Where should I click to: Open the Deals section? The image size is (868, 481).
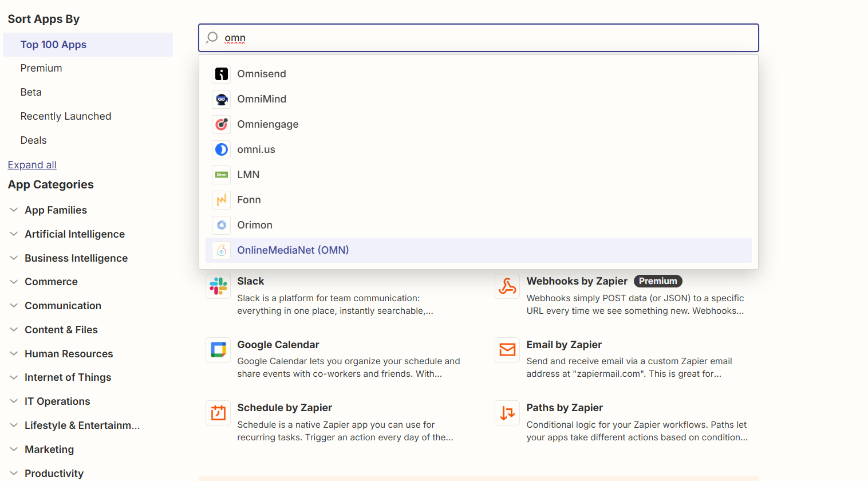click(x=33, y=140)
